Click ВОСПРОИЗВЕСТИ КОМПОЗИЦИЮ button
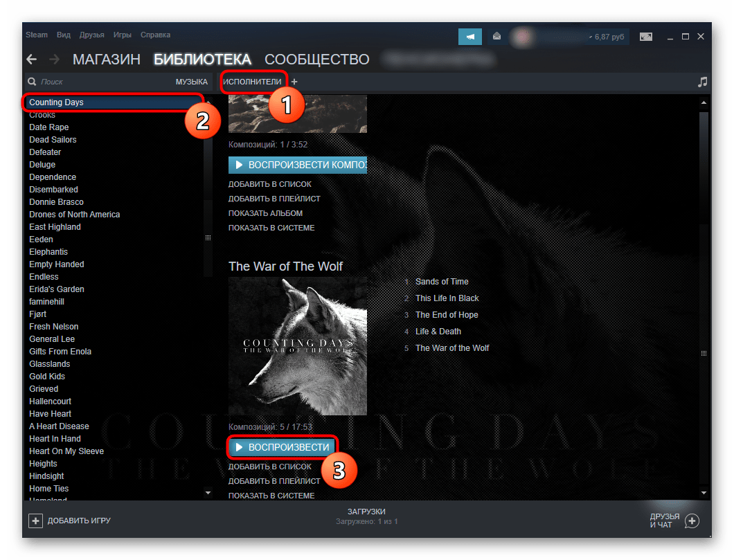 coord(298,165)
